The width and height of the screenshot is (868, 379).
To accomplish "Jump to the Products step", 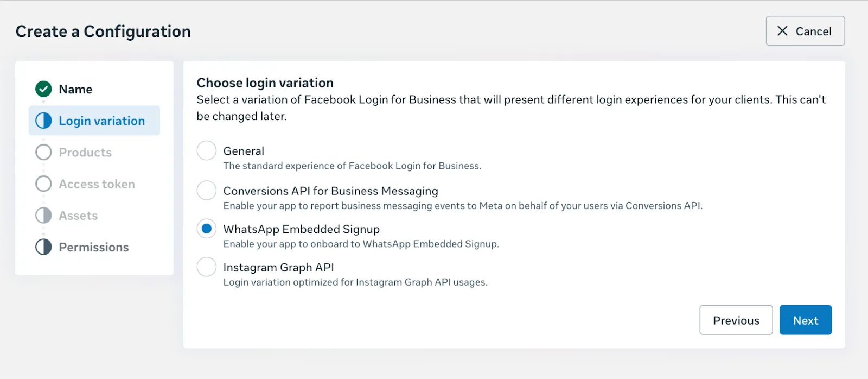I will 85,153.
